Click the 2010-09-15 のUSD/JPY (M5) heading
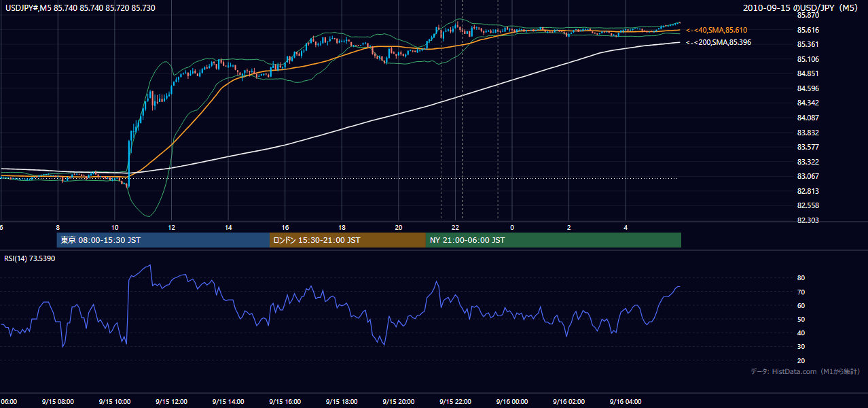Screen dimensions: 868x408 coord(801,7)
